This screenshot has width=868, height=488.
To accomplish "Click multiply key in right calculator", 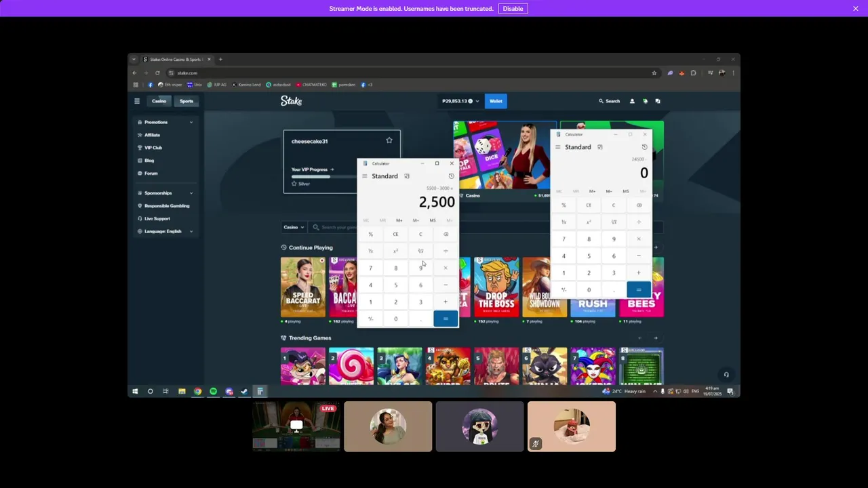I will tap(639, 239).
